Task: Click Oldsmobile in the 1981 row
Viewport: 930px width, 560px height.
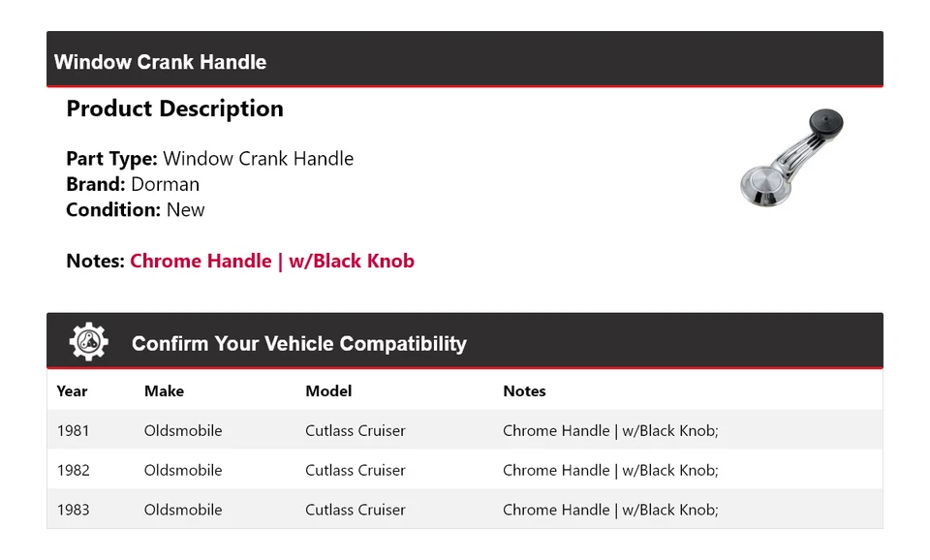Action: click(x=183, y=430)
